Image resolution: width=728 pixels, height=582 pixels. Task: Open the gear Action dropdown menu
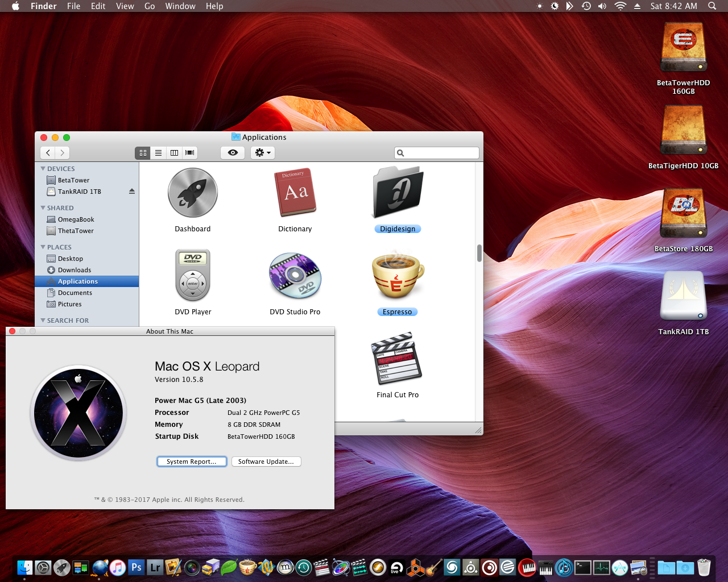pyautogui.click(x=263, y=153)
